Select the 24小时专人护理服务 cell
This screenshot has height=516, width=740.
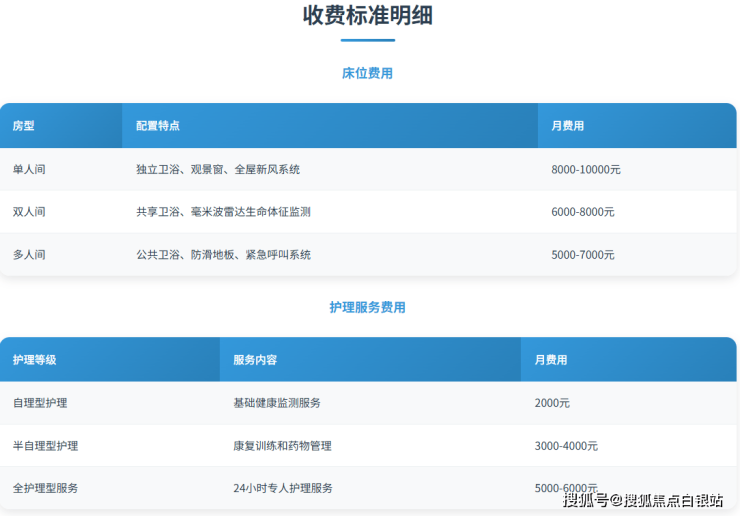[283, 488]
